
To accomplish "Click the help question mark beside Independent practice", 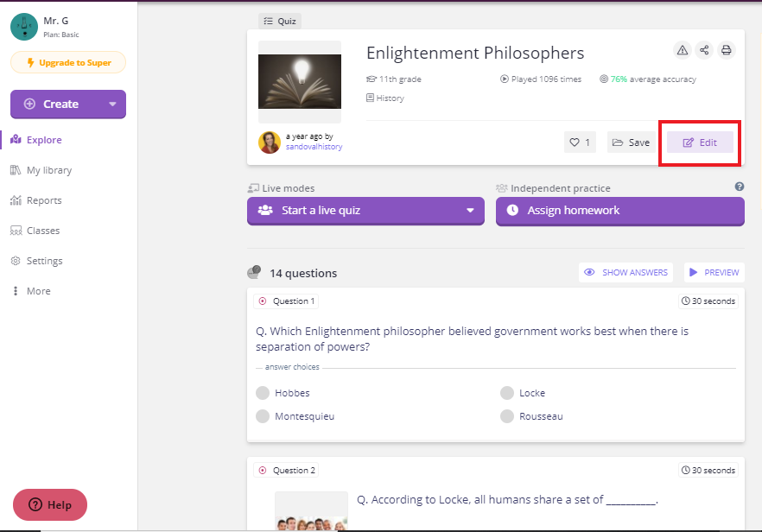I will (x=740, y=187).
